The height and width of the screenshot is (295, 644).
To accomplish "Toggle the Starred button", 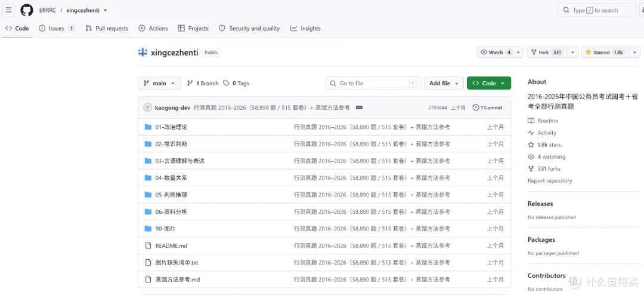I will (x=605, y=53).
